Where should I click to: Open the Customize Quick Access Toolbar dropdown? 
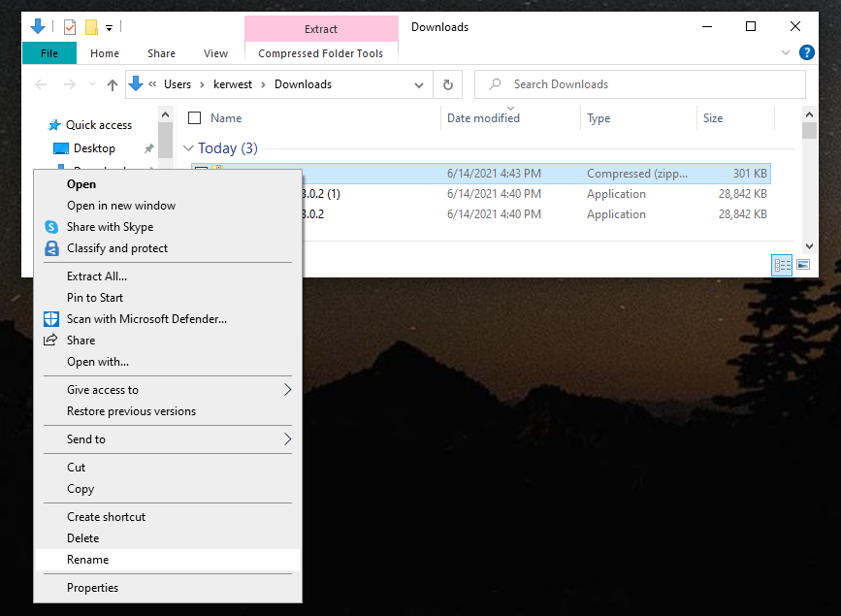[x=109, y=27]
